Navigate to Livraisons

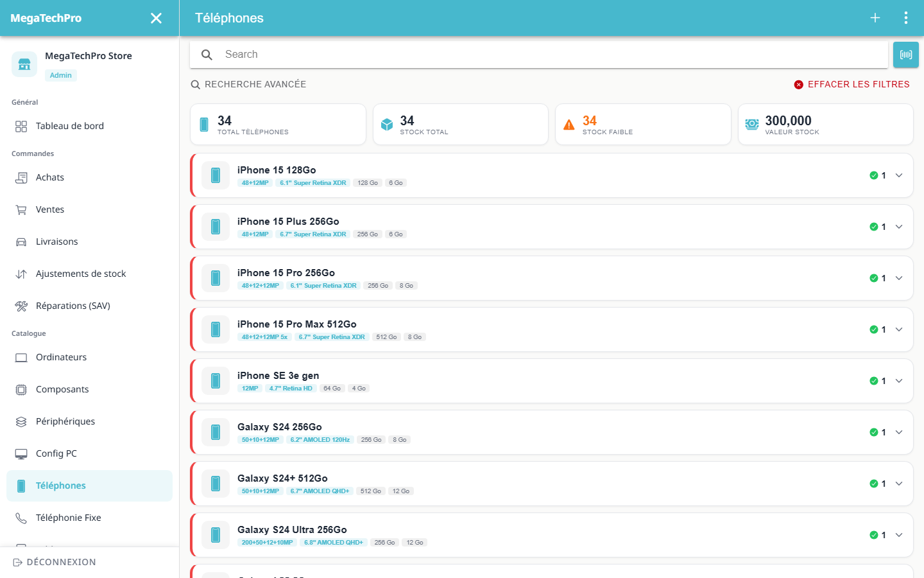pos(89,241)
